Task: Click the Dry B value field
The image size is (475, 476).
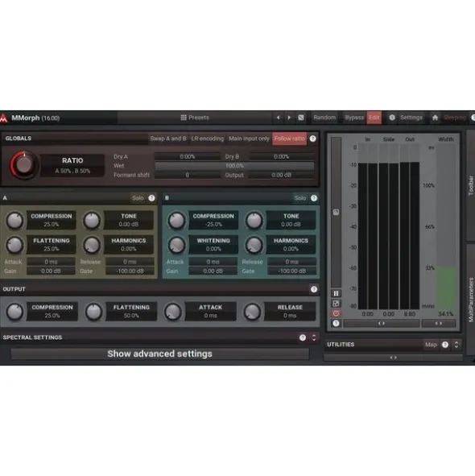Action: click(281, 156)
